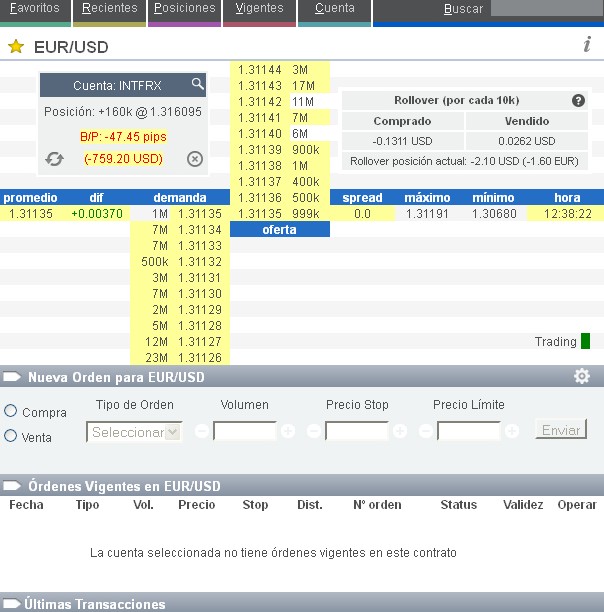
Task: Decrease Precio Límite with minus button
Action: pos(426,431)
